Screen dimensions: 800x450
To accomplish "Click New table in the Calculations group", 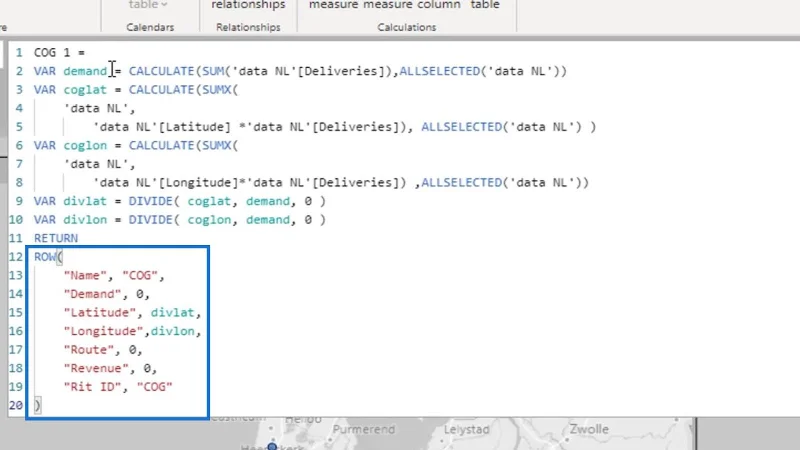I will click(x=485, y=5).
